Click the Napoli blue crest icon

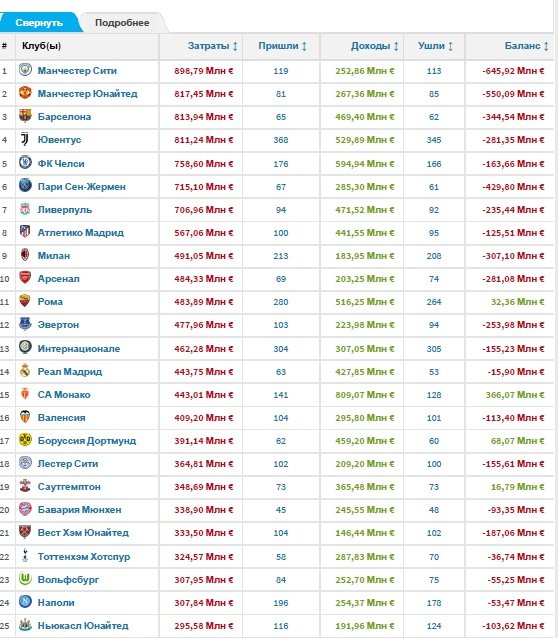coord(25,602)
